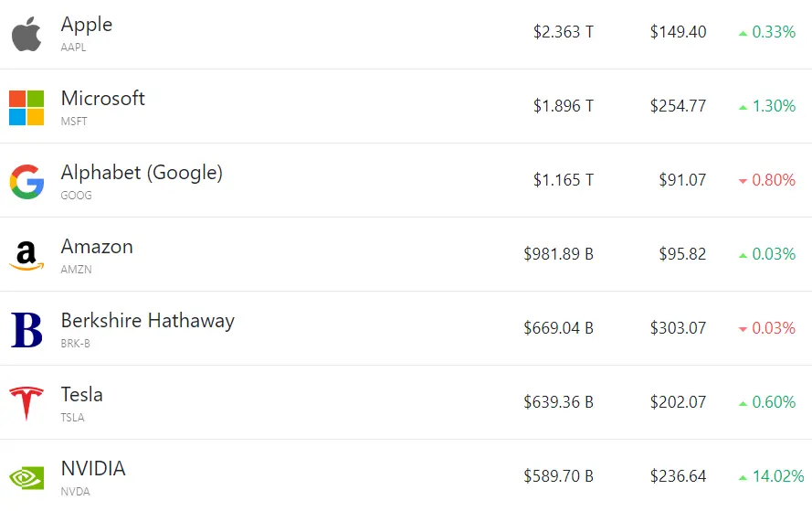The width and height of the screenshot is (812, 511).
Task: Open the Microsoft company link
Action: (x=103, y=98)
